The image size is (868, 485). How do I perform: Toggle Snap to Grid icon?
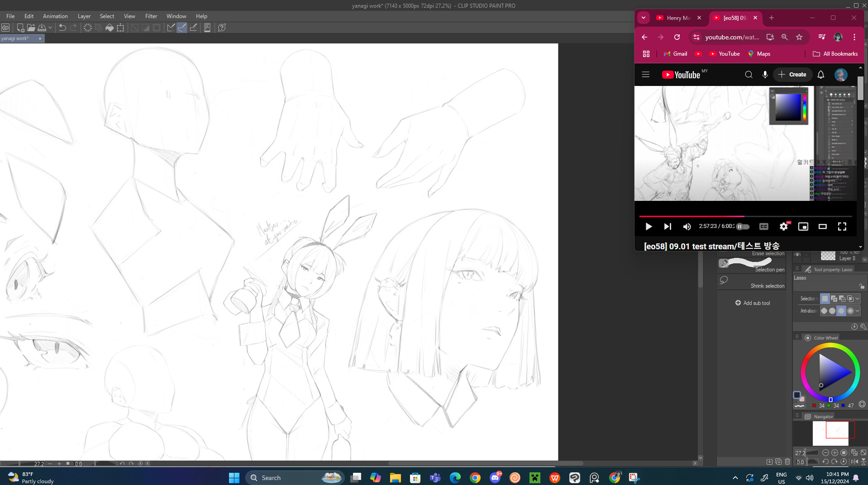tap(193, 28)
